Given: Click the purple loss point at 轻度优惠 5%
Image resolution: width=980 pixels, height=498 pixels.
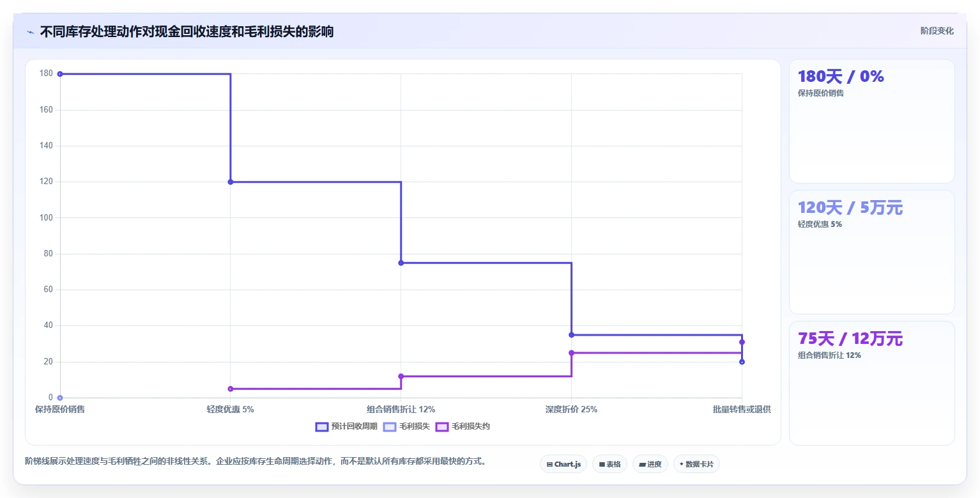Looking at the screenshot, I should 231,389.
